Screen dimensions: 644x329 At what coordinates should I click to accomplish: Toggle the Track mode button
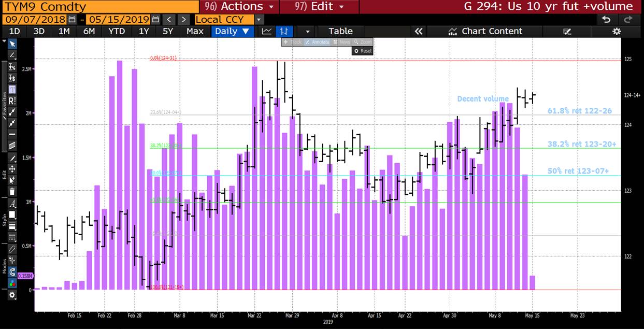[x=293, y=42]
